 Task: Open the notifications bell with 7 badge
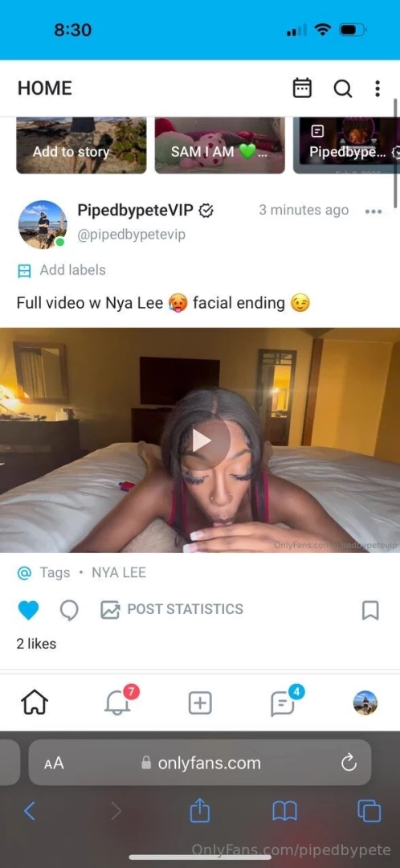(118, 702)
